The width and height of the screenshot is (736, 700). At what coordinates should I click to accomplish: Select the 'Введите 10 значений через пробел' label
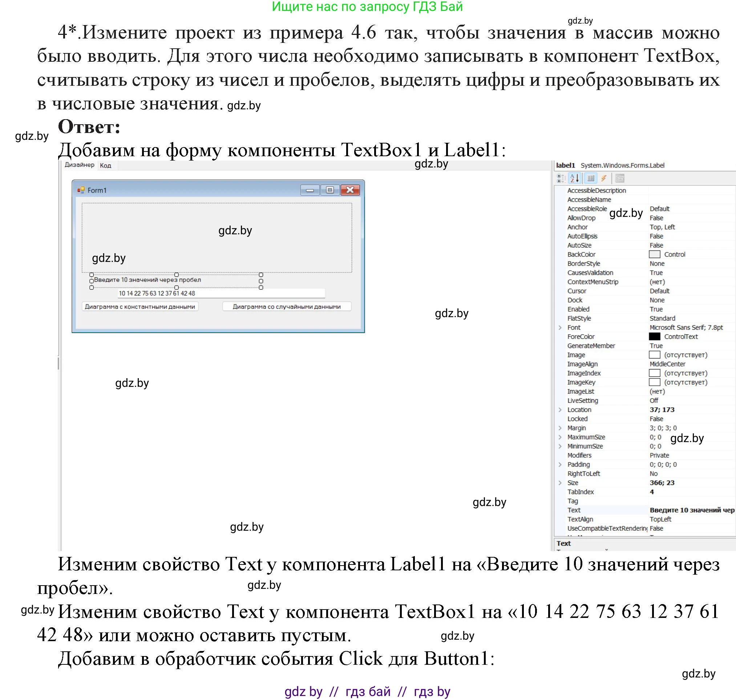(176, 281)
